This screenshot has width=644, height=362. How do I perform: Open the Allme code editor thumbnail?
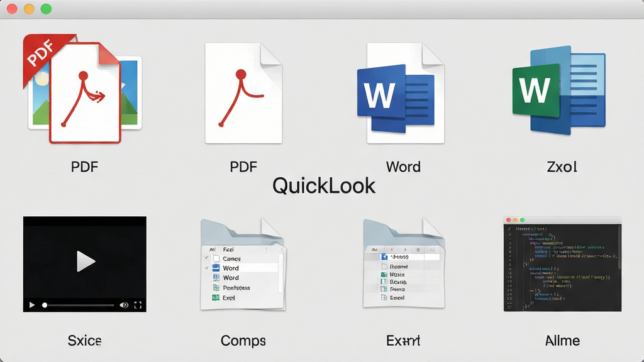(x=562, y=264)
